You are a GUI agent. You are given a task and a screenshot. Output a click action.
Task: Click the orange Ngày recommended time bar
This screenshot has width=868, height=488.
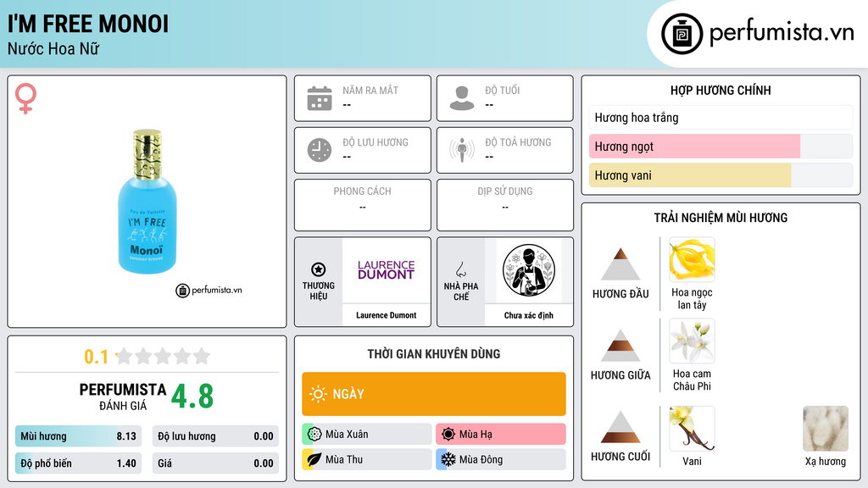coord(433,394)
